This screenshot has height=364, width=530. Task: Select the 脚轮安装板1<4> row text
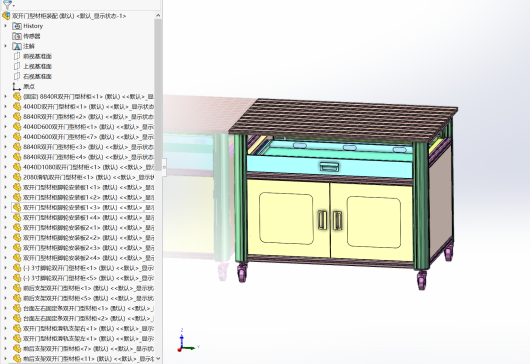(x=89, y=218)
